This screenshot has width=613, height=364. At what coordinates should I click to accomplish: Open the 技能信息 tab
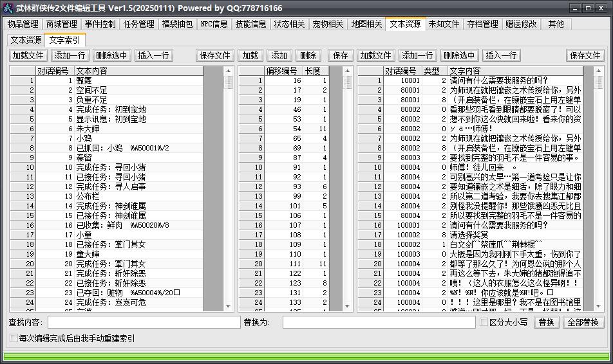pyautogui.click(x=250, y=24)
